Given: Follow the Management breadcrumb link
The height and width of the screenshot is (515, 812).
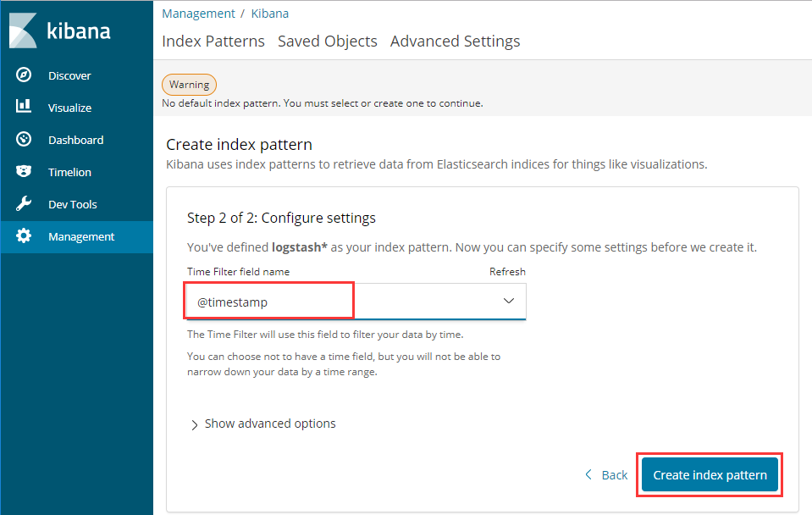Looking at the screenshot, I should point(198,14).
